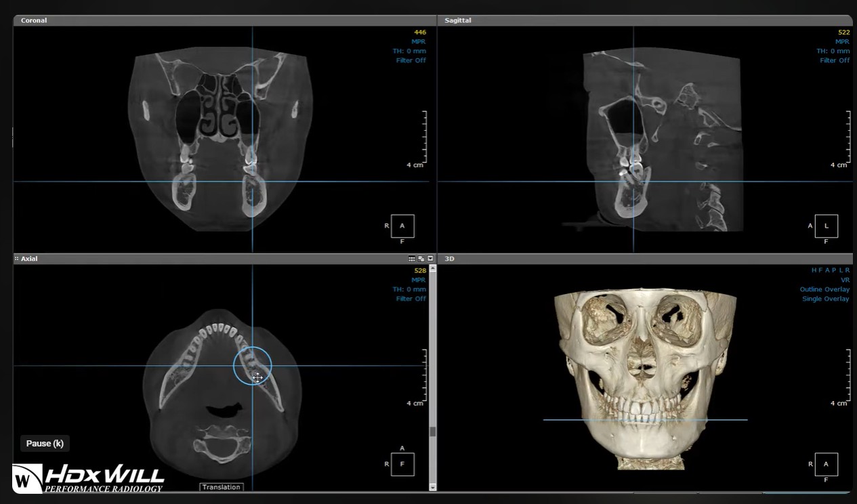Select the P view letter in 3D pane

[833, 270]
